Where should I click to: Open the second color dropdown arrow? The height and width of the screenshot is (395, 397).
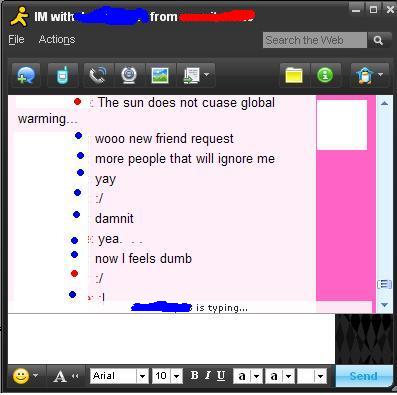tap(289, 376)
